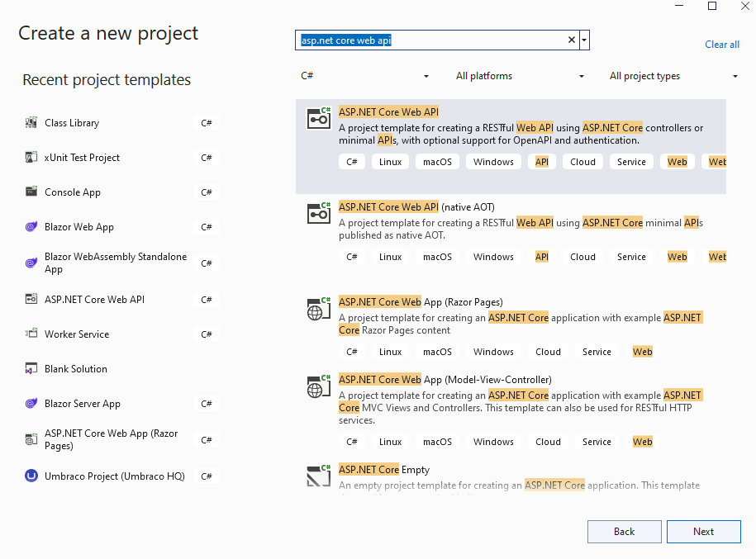Open the C# language filter dropdown

(x=364, y=76)
